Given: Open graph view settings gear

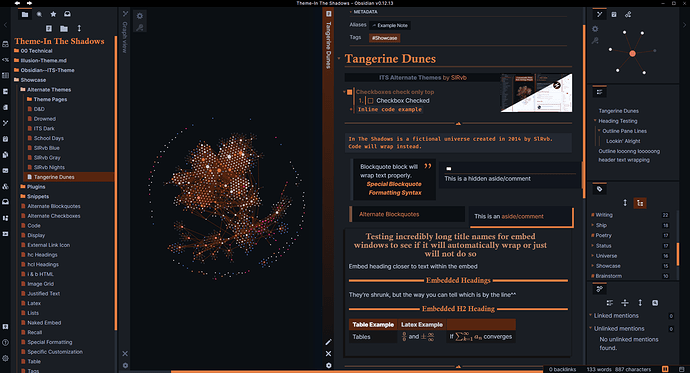Looking at the screenshot, I should click(x=140, y=16).
